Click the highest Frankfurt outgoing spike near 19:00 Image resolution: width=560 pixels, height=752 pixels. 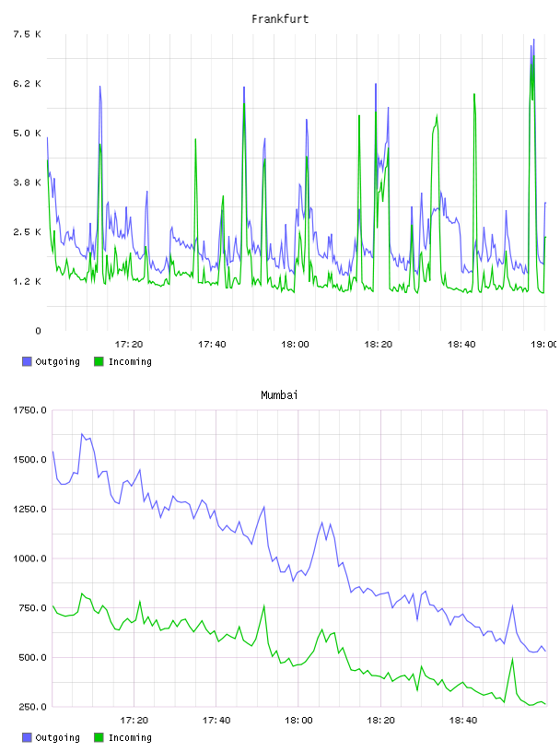point(533,41)
